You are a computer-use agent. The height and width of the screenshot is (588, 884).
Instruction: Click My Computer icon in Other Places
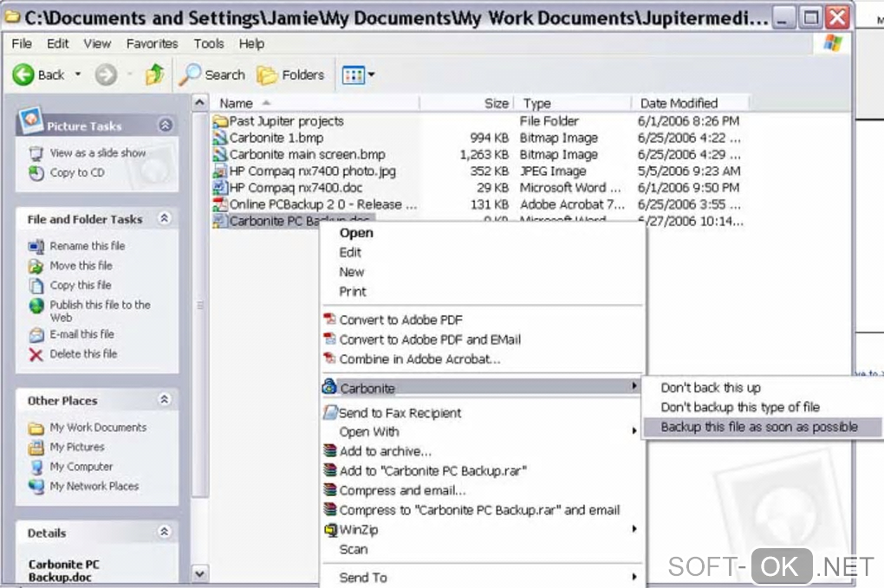pos(36,467)
